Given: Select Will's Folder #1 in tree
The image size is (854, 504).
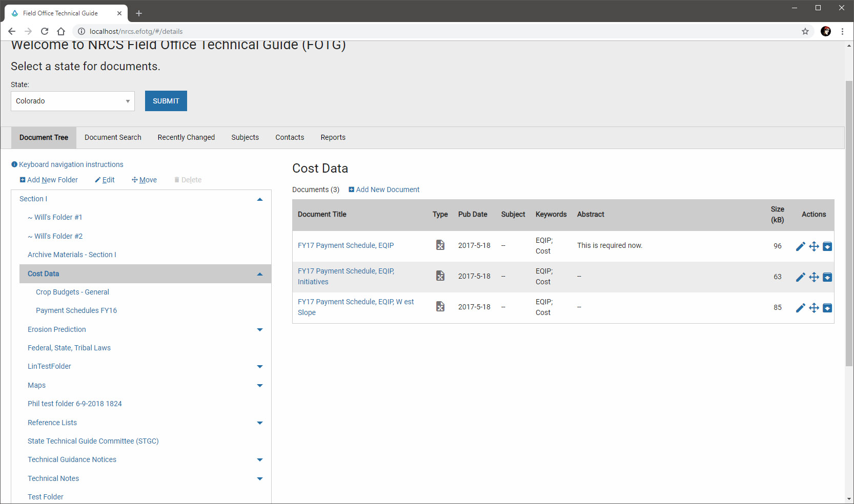Looking at the screenshot, I should pos(55,217).
